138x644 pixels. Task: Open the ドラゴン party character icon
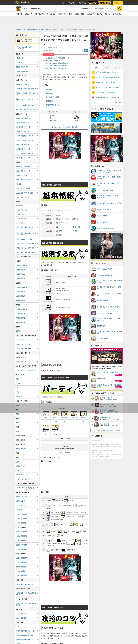tap(84, 414)
